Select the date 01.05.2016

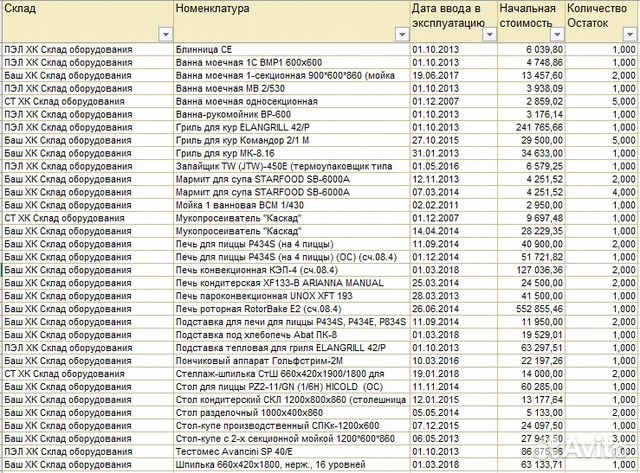[x=453, y=166]
